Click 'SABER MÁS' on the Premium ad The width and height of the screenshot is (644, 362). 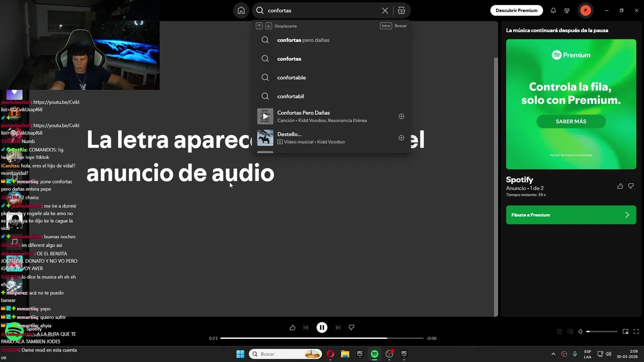click(x=571, y=121)
